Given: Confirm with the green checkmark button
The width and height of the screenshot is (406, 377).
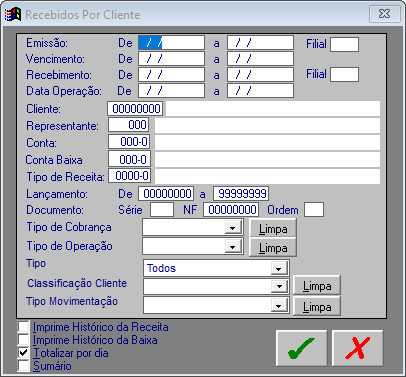Looking at the screenshot, I should point(301,348).
